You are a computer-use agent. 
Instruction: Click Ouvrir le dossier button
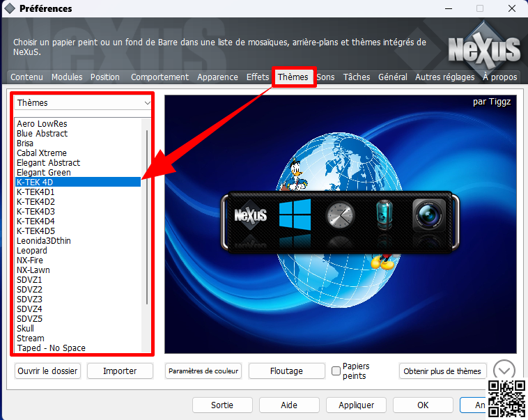[47, 371]
